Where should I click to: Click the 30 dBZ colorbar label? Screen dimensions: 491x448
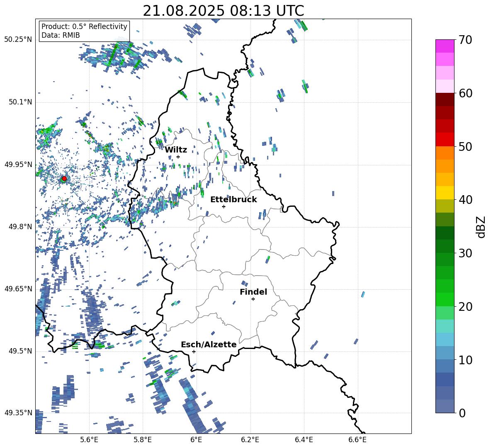pyautogui.click(x=466, y=253)
